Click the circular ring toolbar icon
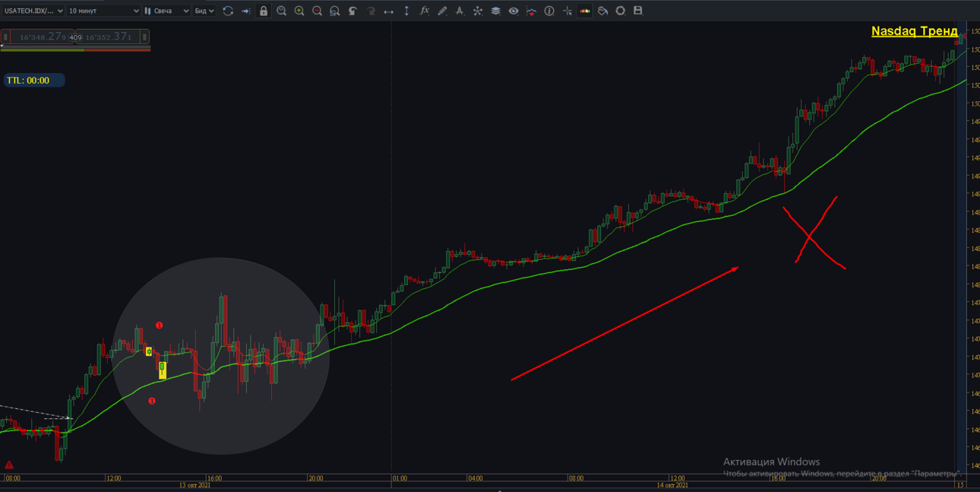 [x=621, y=11]
